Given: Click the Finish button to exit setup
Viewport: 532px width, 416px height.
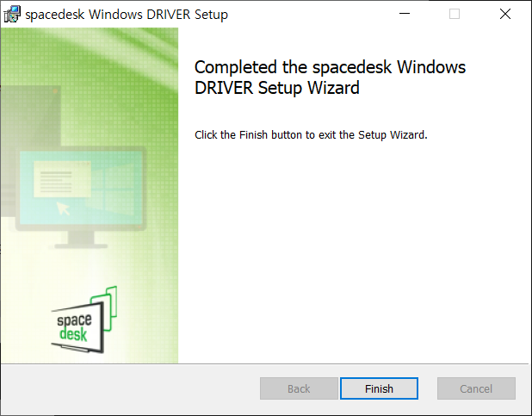Looking at the screenshot, I should tap(379, 388).
